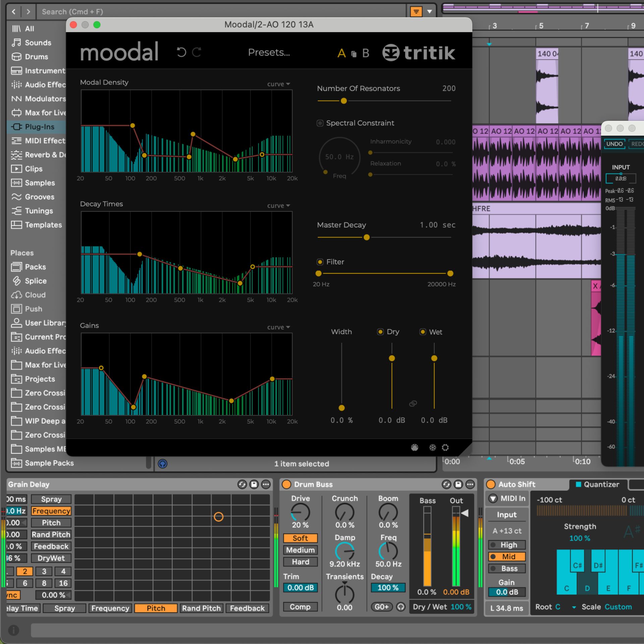Open the Moodal settings gear icon

[x=445, y=447]
